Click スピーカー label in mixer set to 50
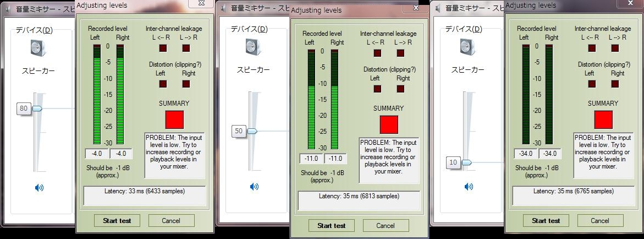644x239 pixels. pos(253,69)
